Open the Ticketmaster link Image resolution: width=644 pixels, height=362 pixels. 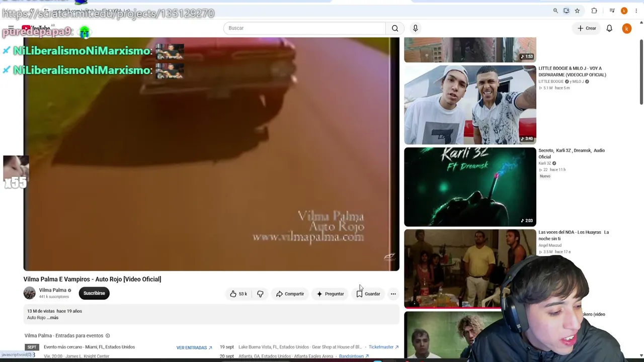[x=383, y=347]
